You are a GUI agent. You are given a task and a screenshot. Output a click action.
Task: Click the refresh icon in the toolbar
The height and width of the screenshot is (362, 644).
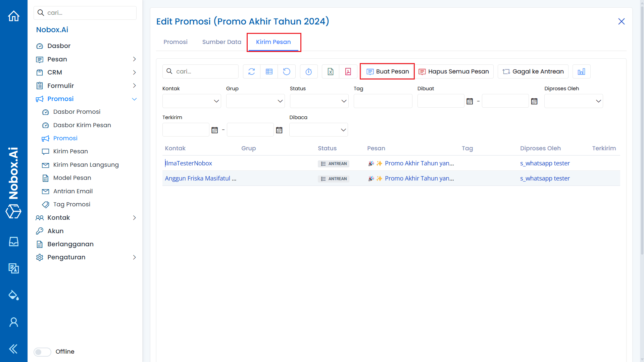pyautogui.click(x=251, y=71)
